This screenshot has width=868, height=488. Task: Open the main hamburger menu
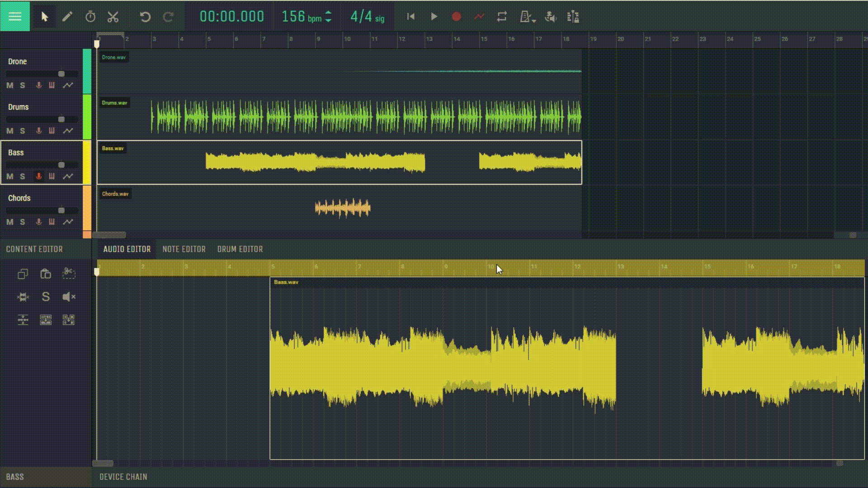15,16
